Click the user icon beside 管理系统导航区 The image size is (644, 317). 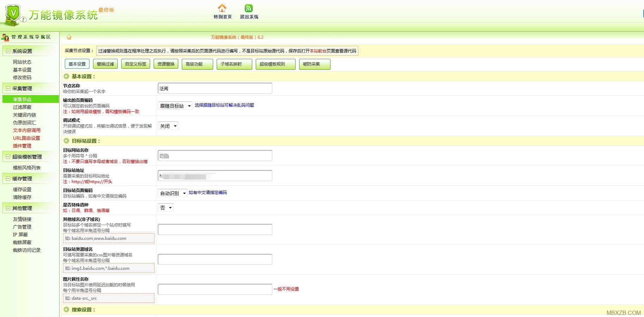pos(5,37)
